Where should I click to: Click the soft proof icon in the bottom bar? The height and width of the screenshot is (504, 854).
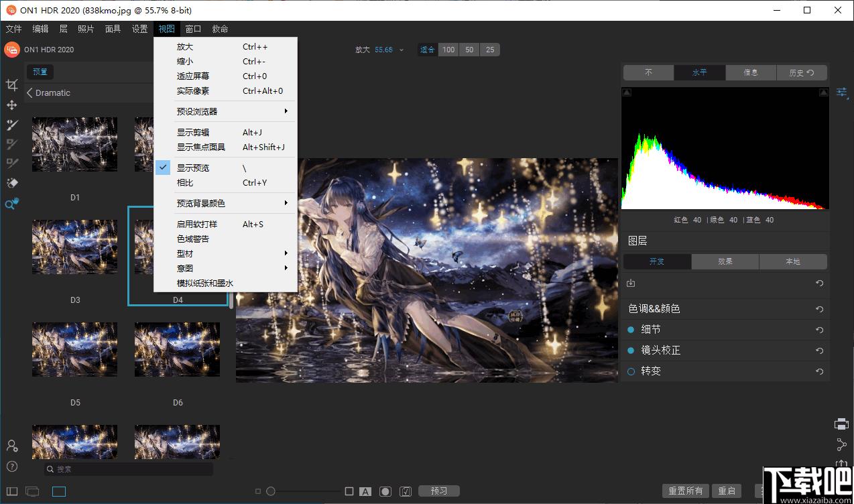406,492
